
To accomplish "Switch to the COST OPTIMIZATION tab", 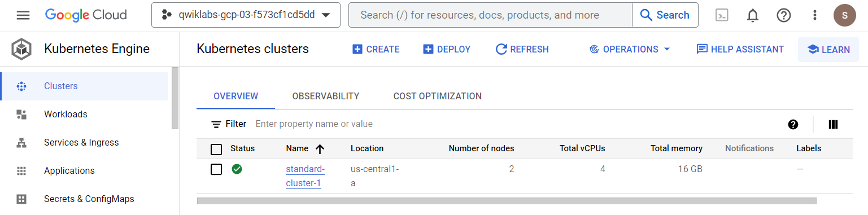I will [438, 96].
